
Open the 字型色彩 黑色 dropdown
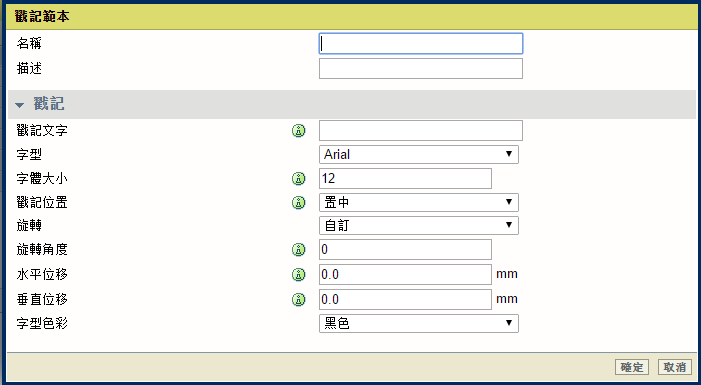pyautogui.click(x=419, y=323)
